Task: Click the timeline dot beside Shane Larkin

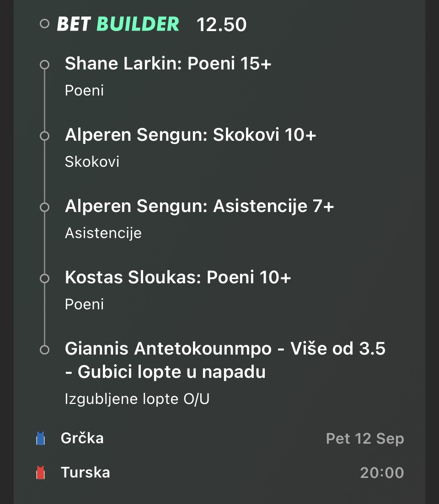Action: [x=44, y=64]
